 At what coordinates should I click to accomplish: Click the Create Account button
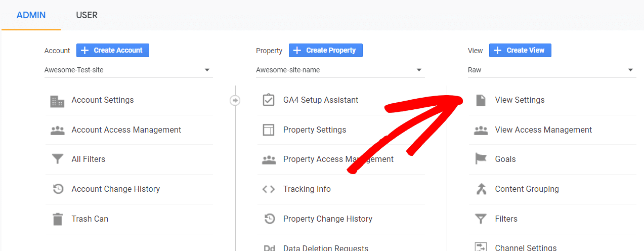coord(113,50)
